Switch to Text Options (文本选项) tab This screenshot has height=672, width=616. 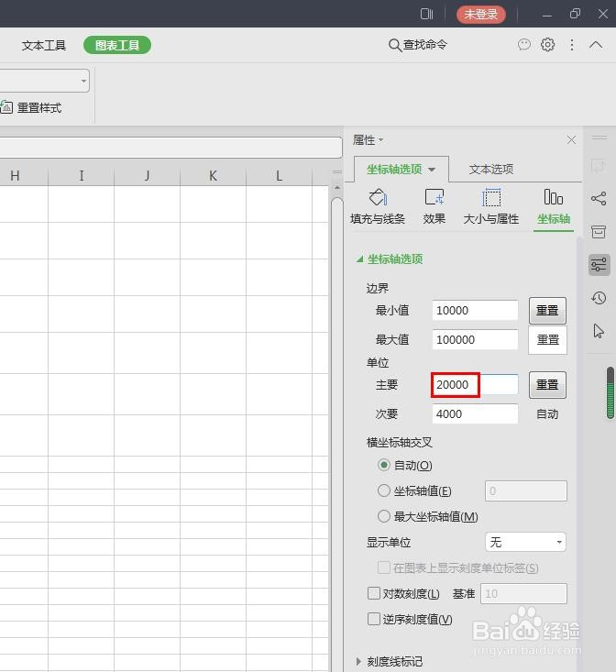coord(491,170)
